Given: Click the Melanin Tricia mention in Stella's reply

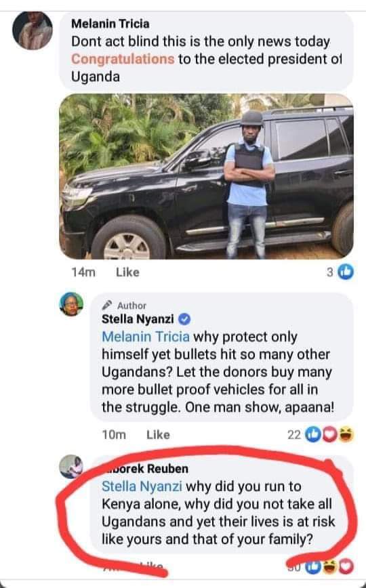Looking at the screenshot, I should click(x=146, y=337).
